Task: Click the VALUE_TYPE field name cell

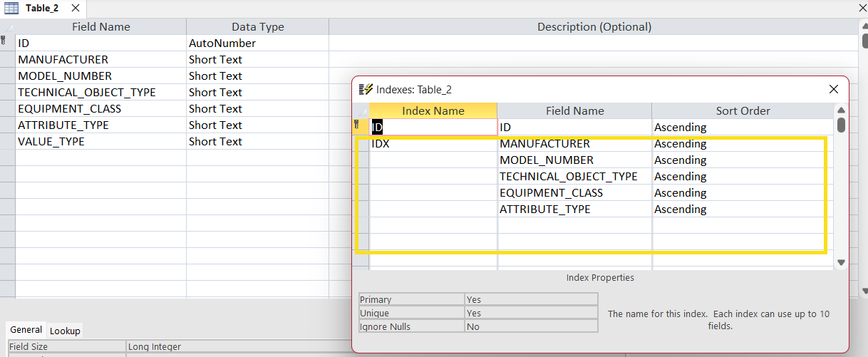Action: pyautogui.click(x=100, y=142)
